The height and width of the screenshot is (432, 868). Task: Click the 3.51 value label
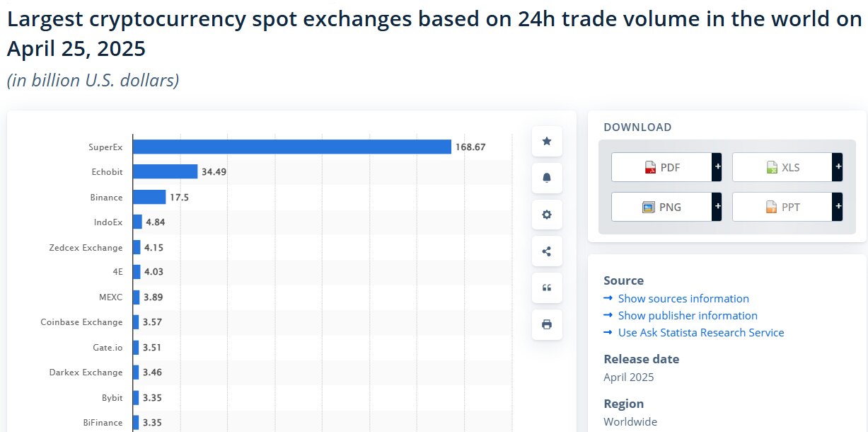click(x=153, y=348)
